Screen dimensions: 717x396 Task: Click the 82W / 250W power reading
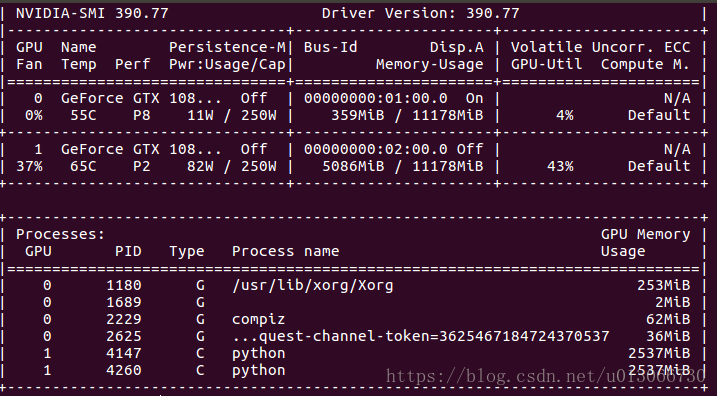[232, 166]
